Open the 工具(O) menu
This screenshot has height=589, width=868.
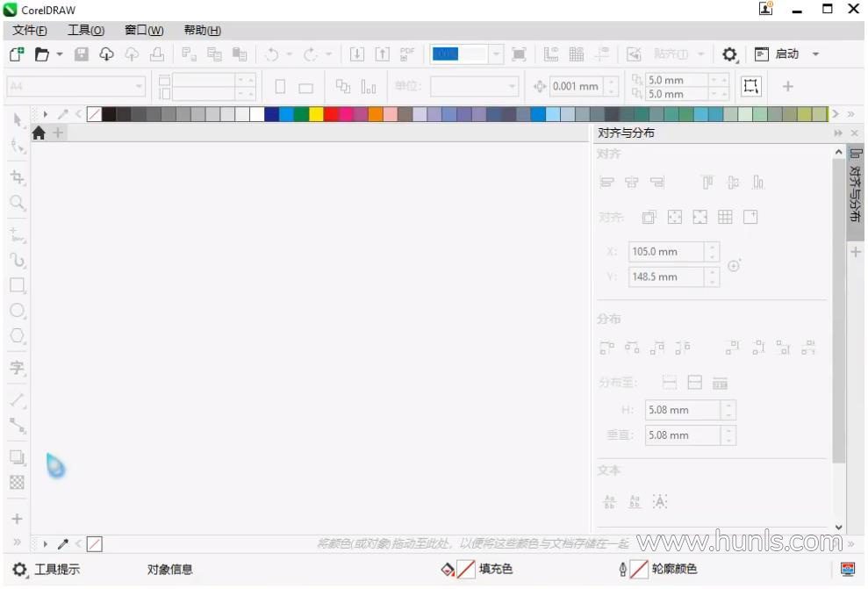86,31
